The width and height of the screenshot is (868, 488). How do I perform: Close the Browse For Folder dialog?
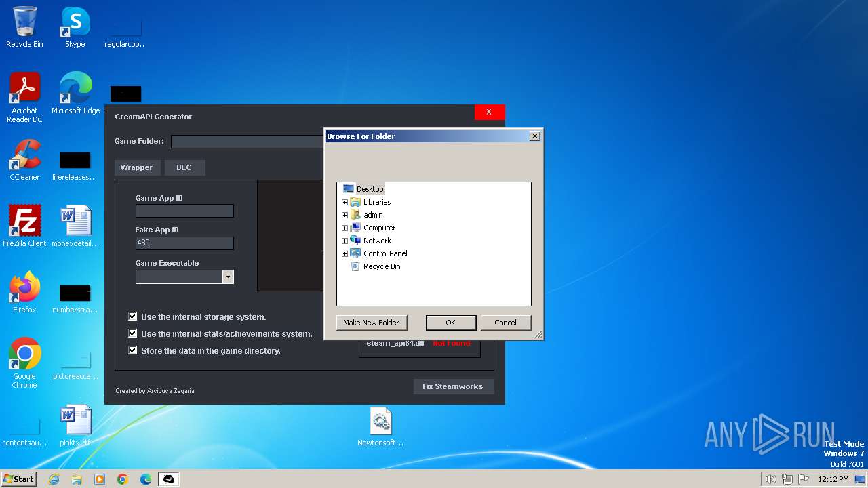pos(535,136)
